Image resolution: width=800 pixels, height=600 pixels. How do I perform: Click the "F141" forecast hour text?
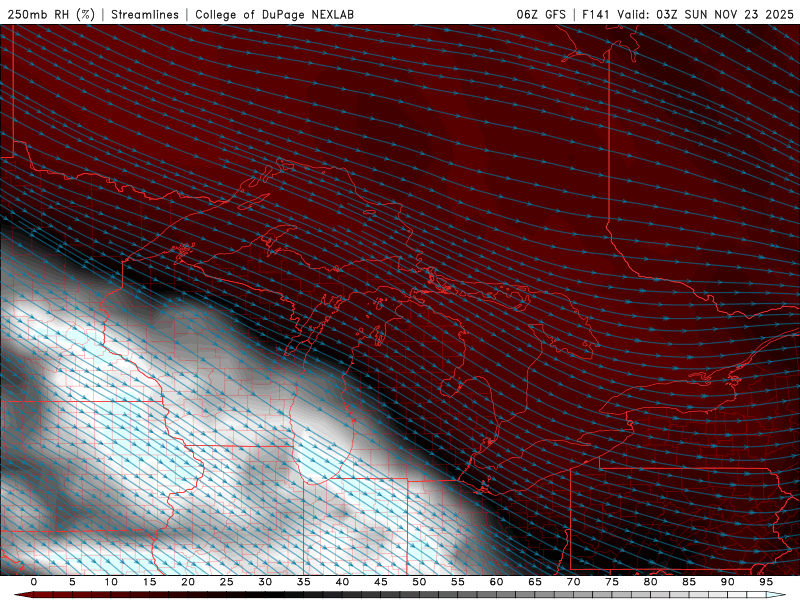click(x=597, y=15)
